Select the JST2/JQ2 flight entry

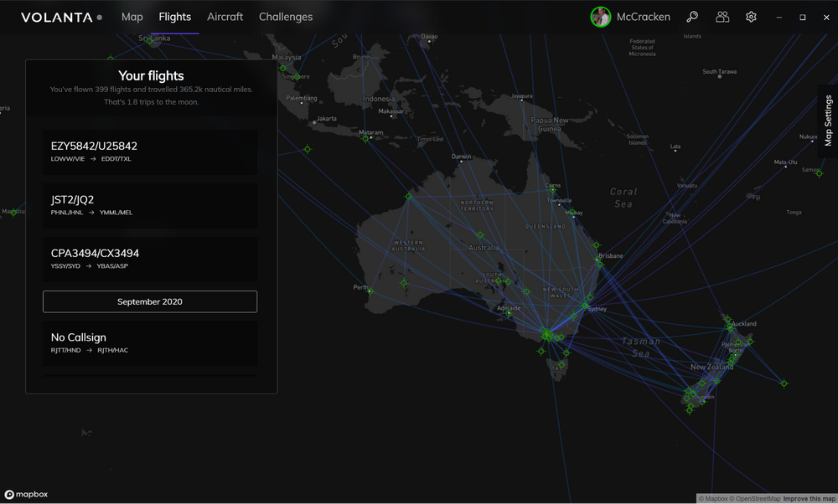pyautogui.click(x=149, y=205)
